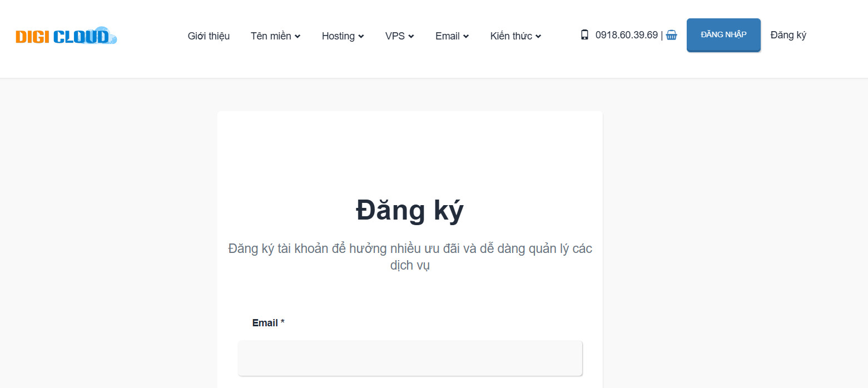Open the Tên miền menu
This screenshot has height=388, width=868.
coord(271,36)
